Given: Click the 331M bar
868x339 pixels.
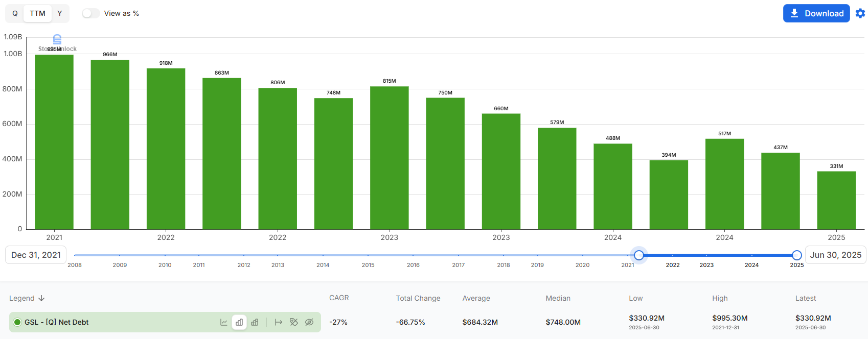Looking at the screenshot, I should pyautogui.click(x=836, y=200).
